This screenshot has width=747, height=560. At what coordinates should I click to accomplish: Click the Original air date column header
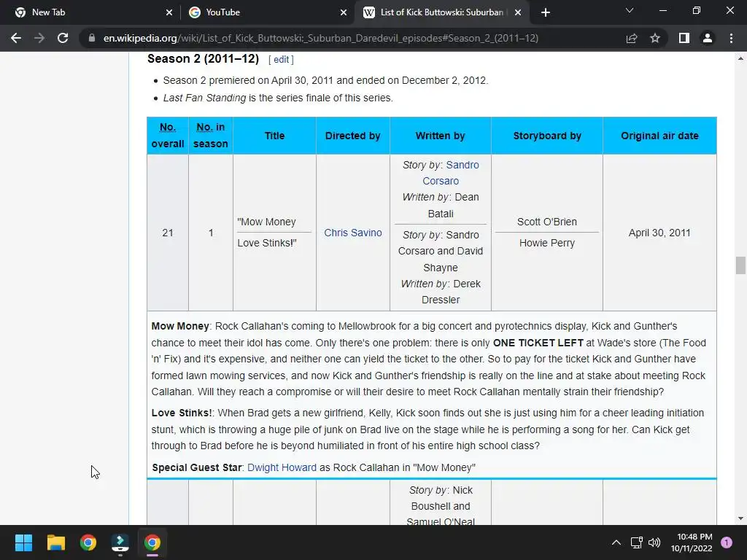659,136
